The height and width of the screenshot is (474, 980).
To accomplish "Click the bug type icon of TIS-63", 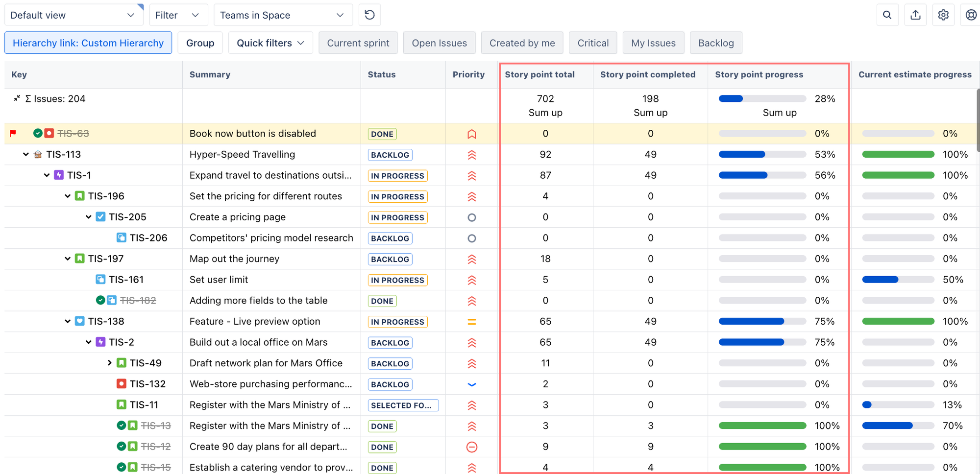I will [49, 133].
